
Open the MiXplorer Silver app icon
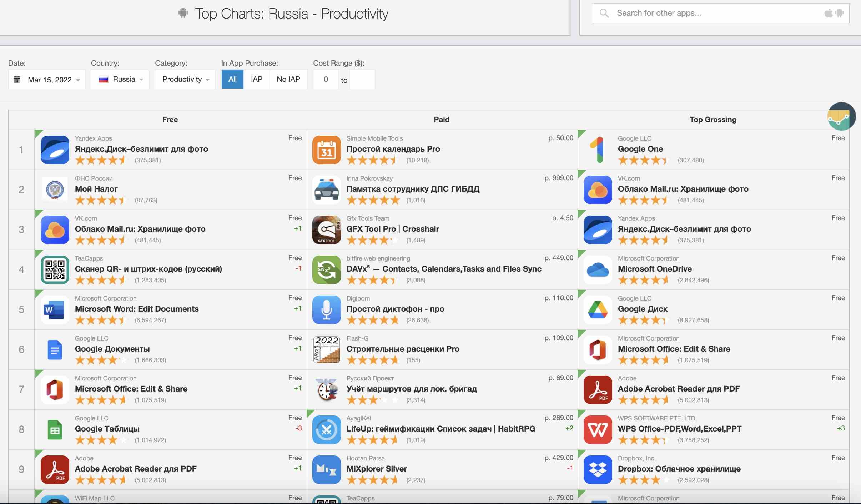coord(326,469)
